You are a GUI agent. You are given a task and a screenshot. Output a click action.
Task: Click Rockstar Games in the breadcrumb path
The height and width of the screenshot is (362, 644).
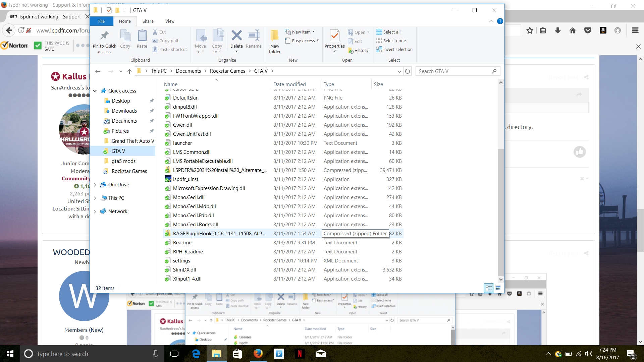(227, 71)
